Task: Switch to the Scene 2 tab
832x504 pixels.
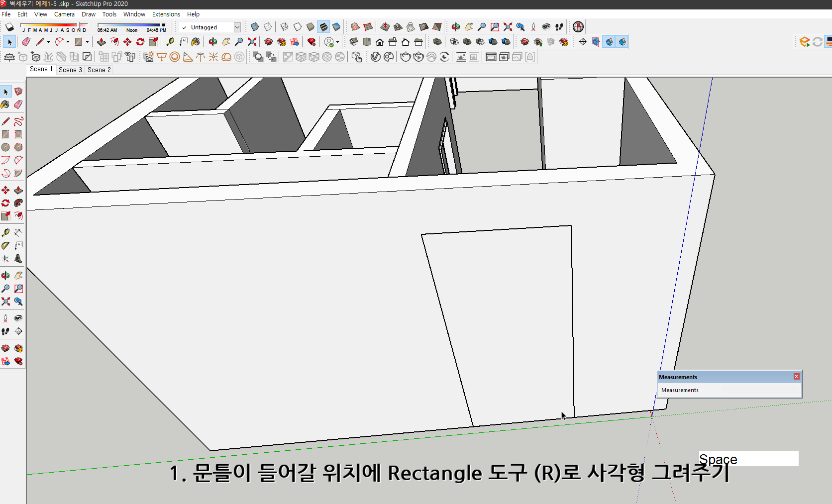Action: [x=98, y=70]
